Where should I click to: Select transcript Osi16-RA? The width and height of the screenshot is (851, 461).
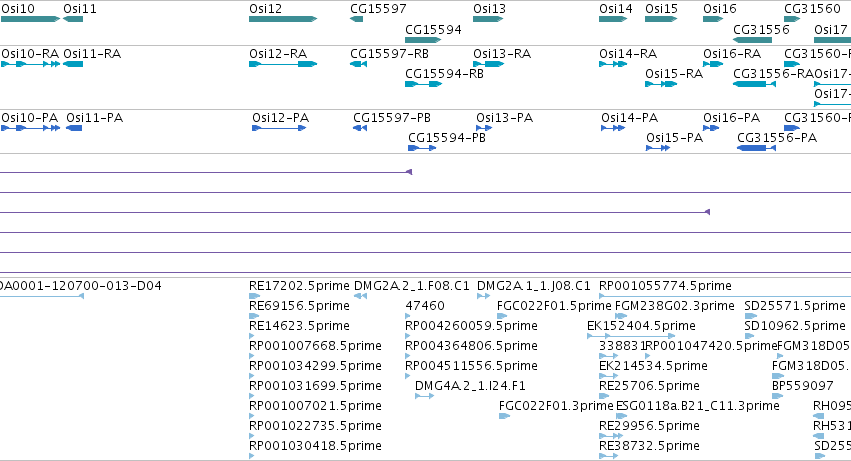point(732,54)
